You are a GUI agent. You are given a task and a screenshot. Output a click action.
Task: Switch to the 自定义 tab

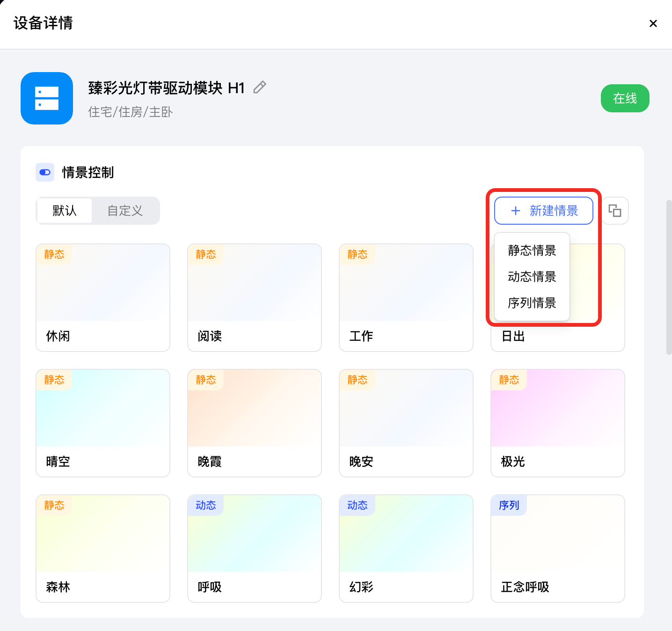tap(125, 211)
